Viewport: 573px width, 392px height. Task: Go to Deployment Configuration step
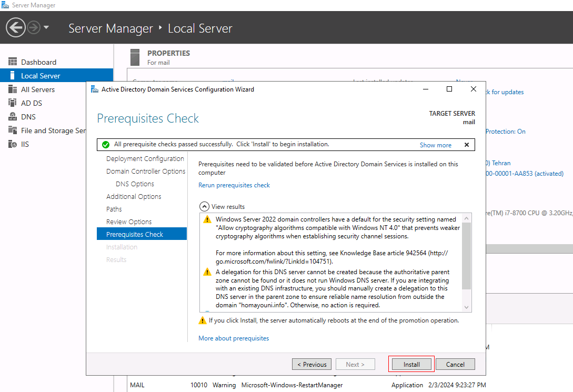click(145, 158)
